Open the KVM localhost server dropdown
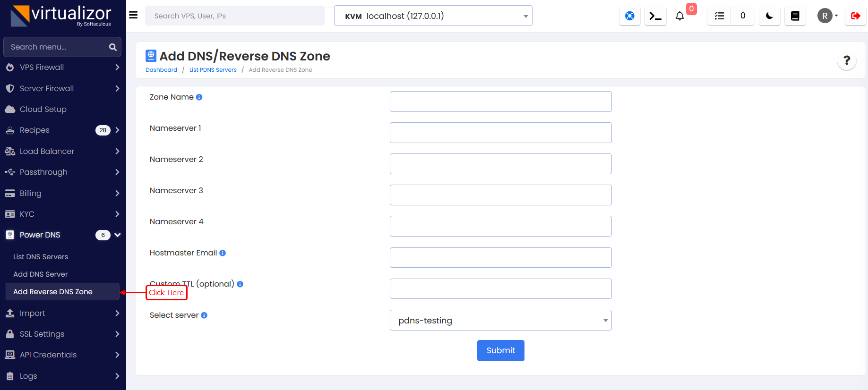Image resolution: width=868 pixels, height=390 pixels. pos(433,16)
